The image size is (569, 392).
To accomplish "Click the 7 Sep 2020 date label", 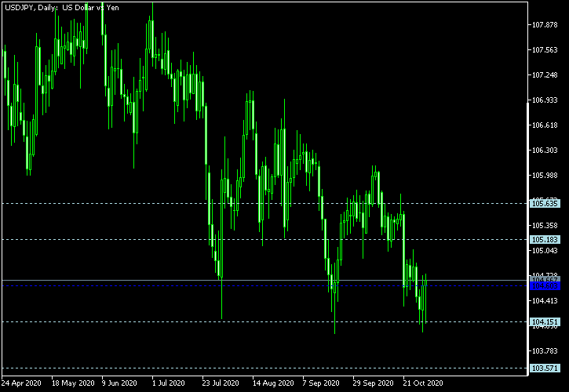I will pyautogui.click(x=321, y=383).
